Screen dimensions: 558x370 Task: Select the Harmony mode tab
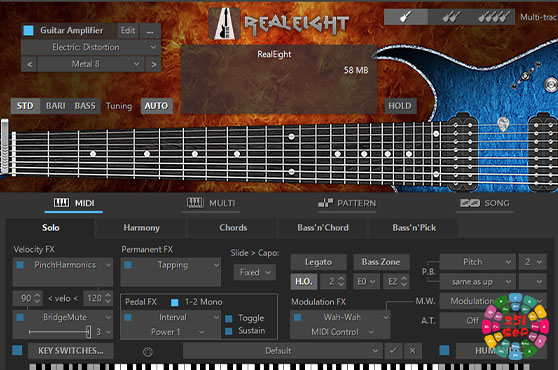141,228
